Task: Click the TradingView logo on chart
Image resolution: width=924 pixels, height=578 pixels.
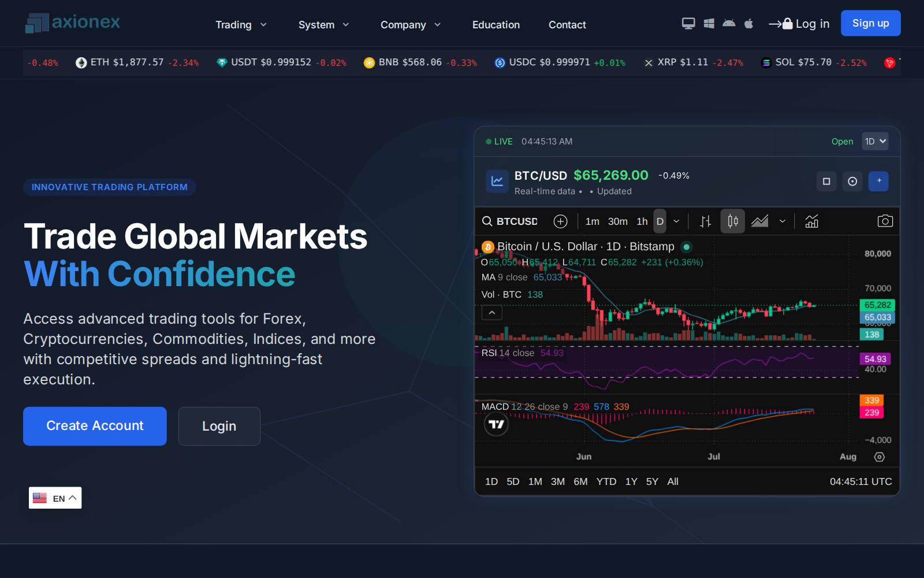Action: coord(496,424)
